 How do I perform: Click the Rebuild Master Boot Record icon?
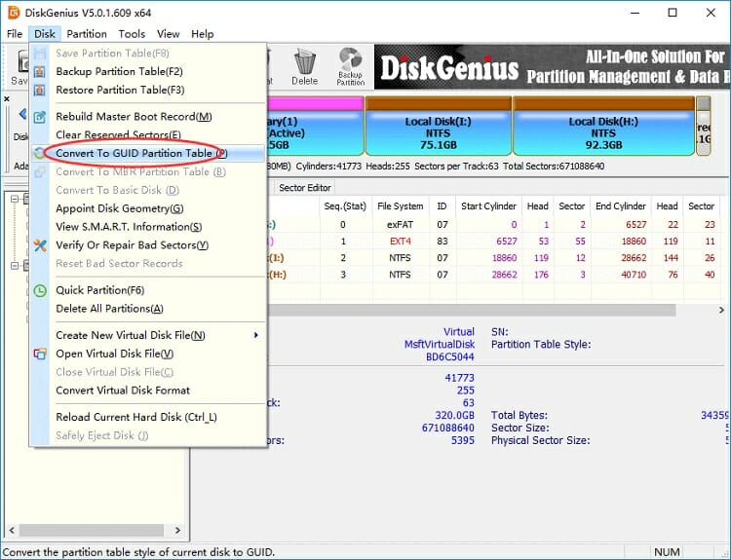(39, 117)
